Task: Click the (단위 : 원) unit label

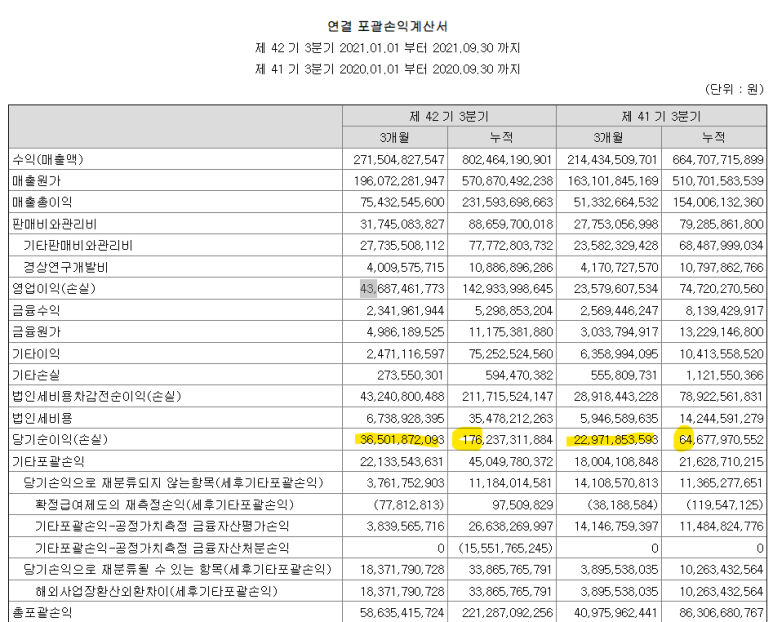Action: point(734,89)
